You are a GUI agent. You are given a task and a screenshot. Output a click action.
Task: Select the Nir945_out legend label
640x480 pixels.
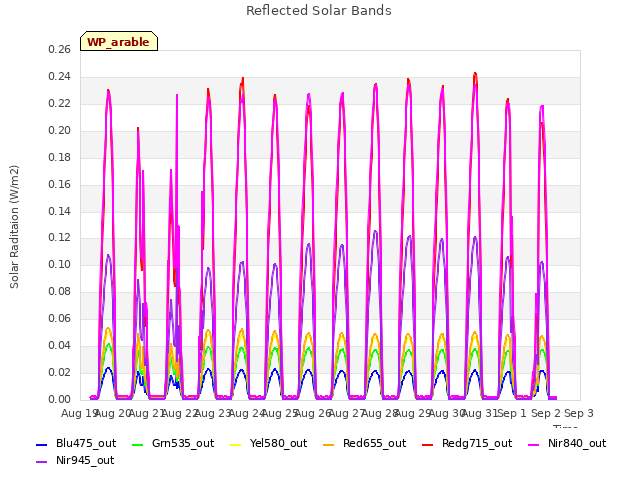pos(85,460)
